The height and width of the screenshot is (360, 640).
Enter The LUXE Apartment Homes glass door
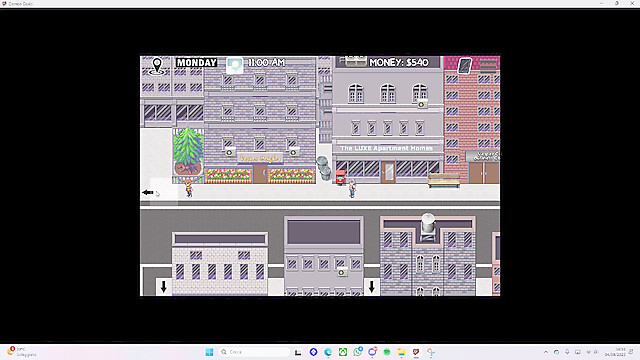coord(388,172)
